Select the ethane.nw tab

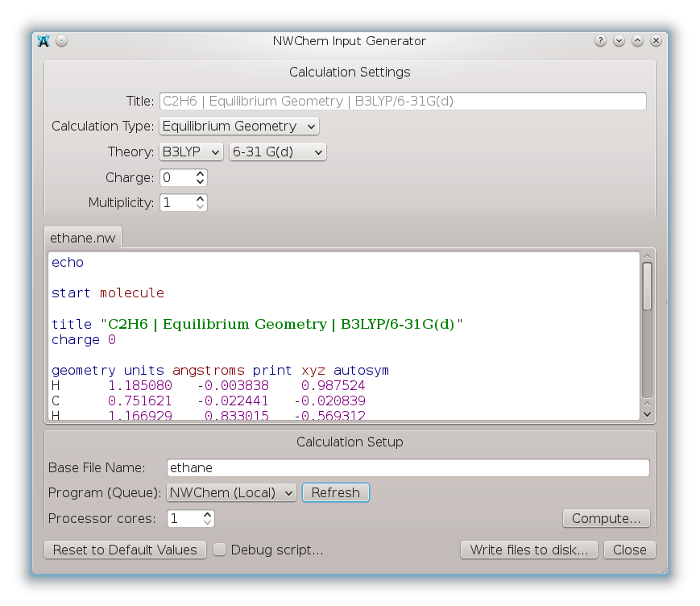[83, 238]
